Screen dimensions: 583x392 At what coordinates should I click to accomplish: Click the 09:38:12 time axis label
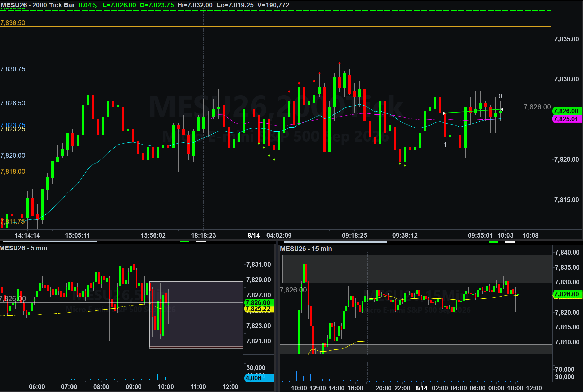405,235
